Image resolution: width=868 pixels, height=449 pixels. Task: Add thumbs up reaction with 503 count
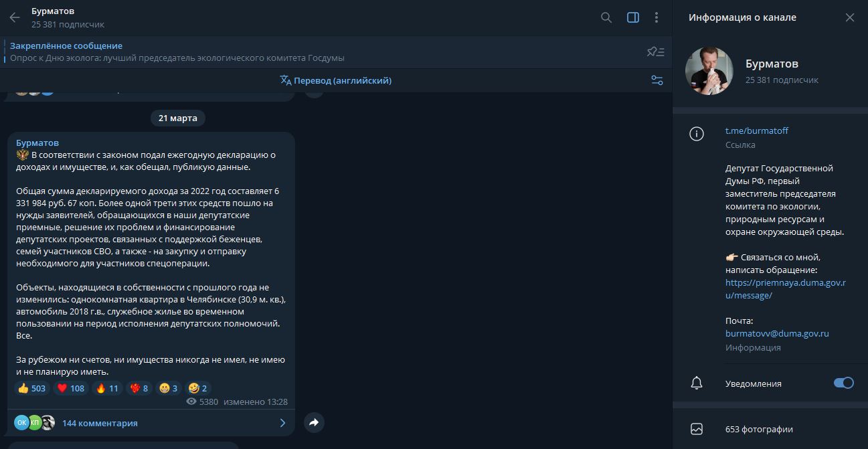point(31,388)
